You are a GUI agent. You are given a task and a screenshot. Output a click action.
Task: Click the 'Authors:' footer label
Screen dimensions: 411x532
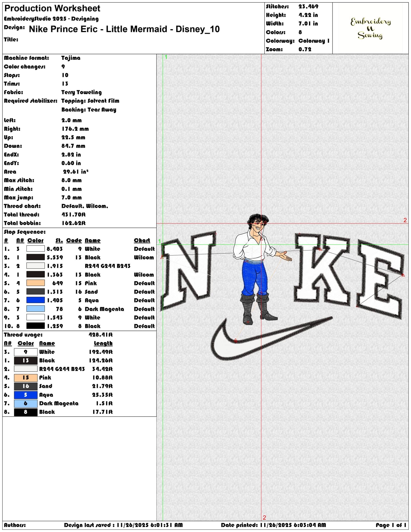(x=15, y=525)
